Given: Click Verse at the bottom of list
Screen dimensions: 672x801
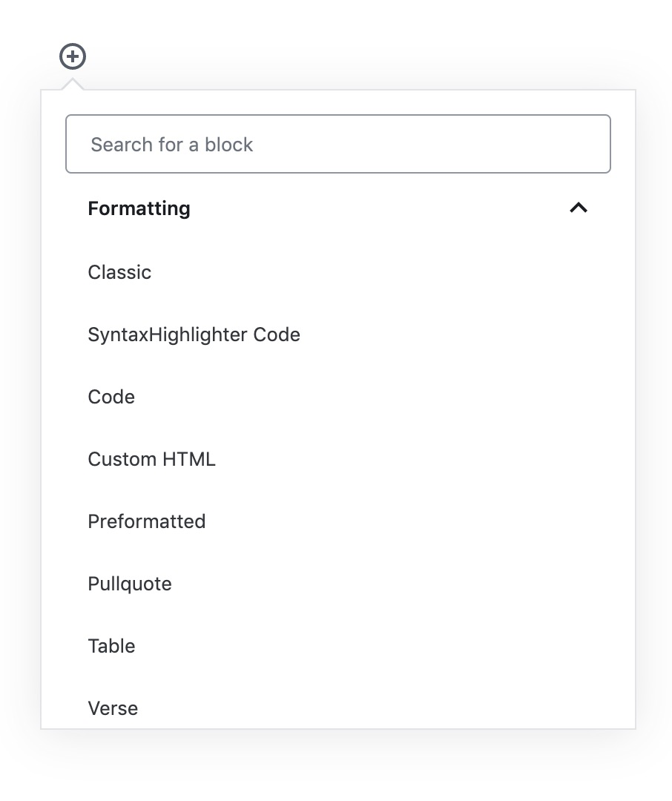Looking at the screenshot, I should (x=113, y=708).
